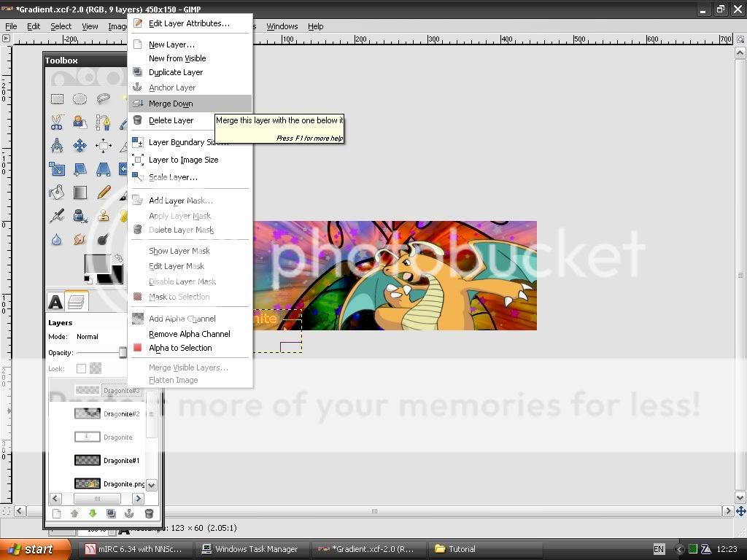Raise layer with the up arrow icon
The height and width of the screenshot is (560, 747).
click(74, 513)
